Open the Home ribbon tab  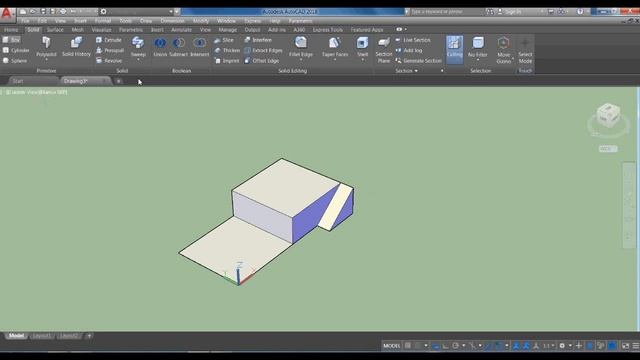tap(11, 30)
